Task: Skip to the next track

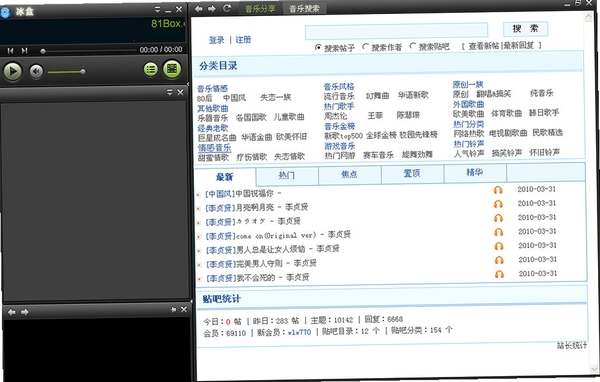Action: [24, 51]
